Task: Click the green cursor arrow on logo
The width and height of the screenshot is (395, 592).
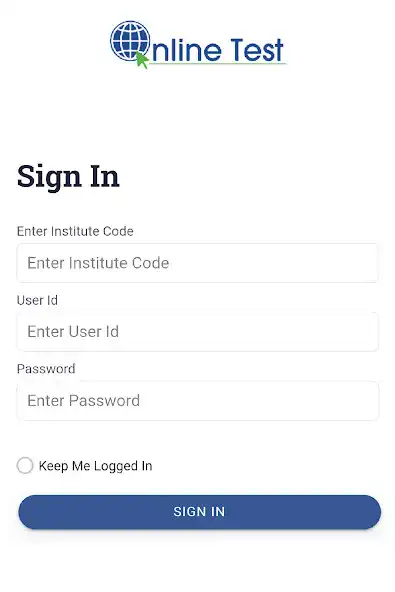Action: coord(142,60)
